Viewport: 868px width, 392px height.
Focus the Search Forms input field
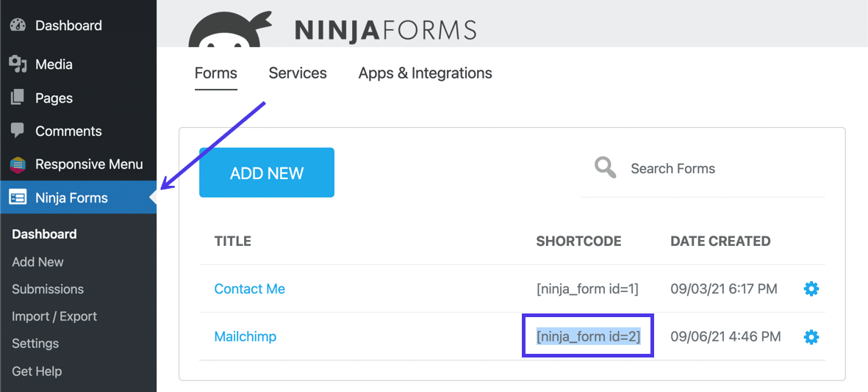(x=720, y=169)
